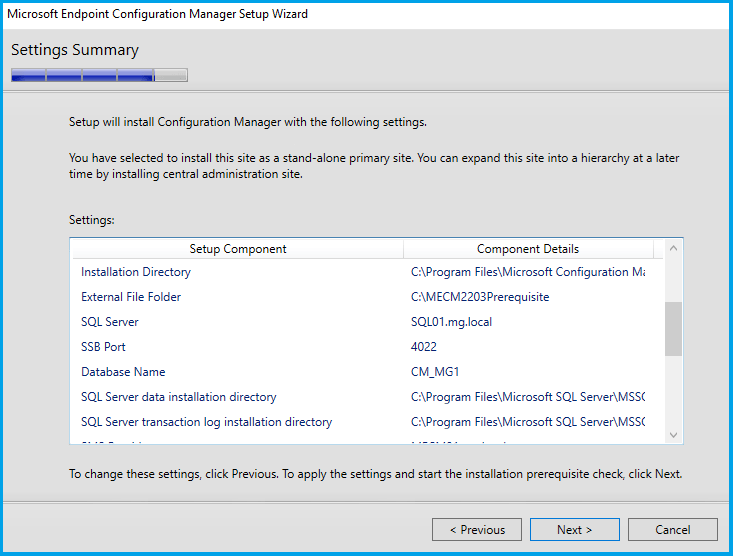Click the settings list scrollbar thumb

[x=673, y=329]
